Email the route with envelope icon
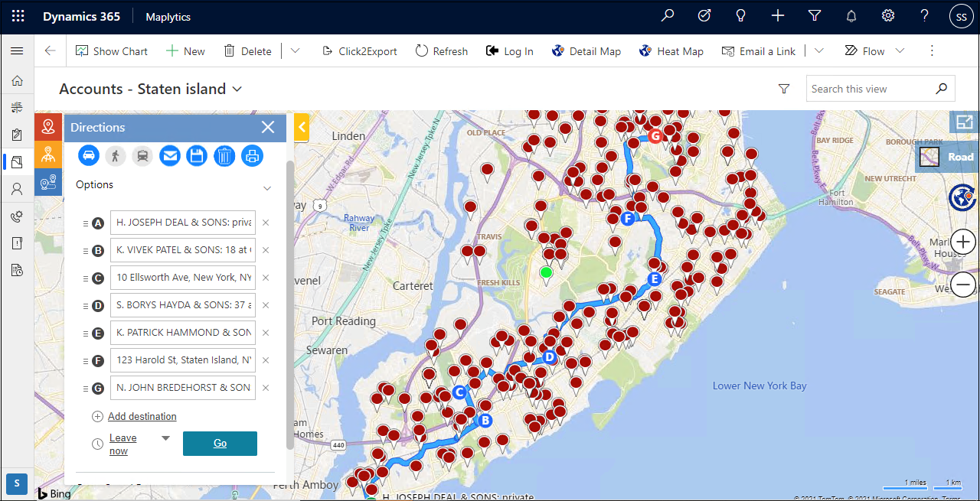Viewport: 980px width, 501px height. click(170, 156)
